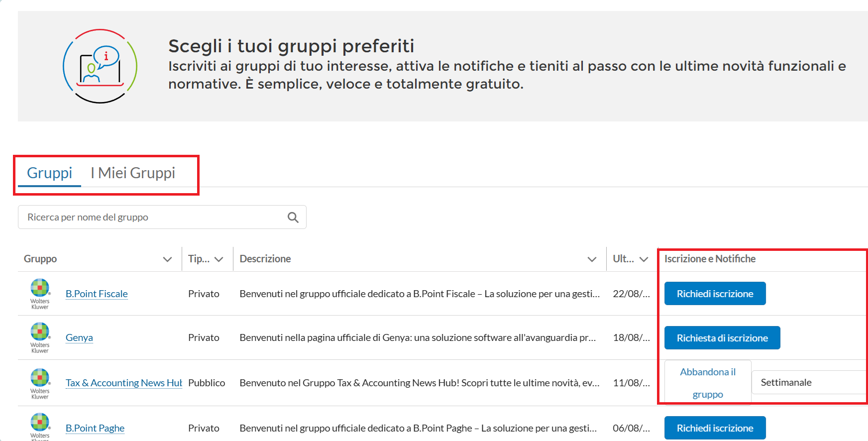This screenshot has height=441, width=868.
Task: Open the Ult... column dropdown arrow
Action: [x=644, y=259]
